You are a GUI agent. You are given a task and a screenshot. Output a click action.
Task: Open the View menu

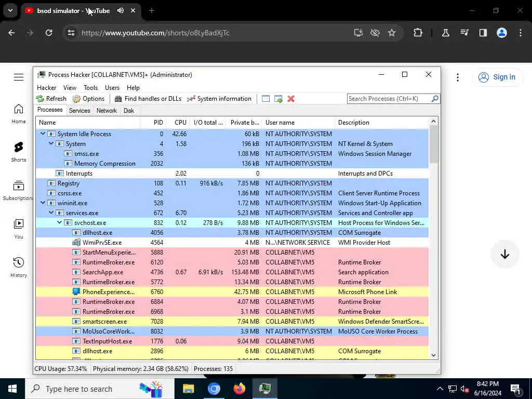click(x=70, y=87)
